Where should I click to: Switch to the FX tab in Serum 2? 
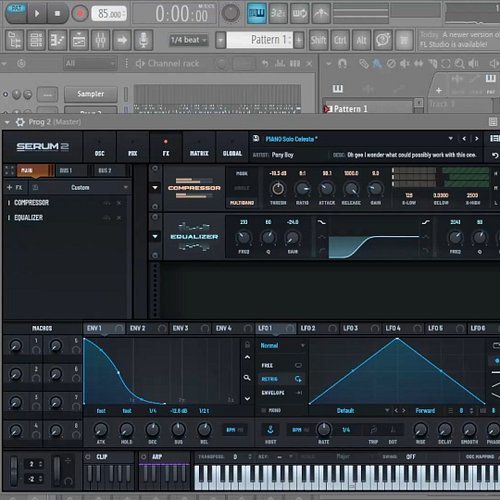[x=166, y=148]
